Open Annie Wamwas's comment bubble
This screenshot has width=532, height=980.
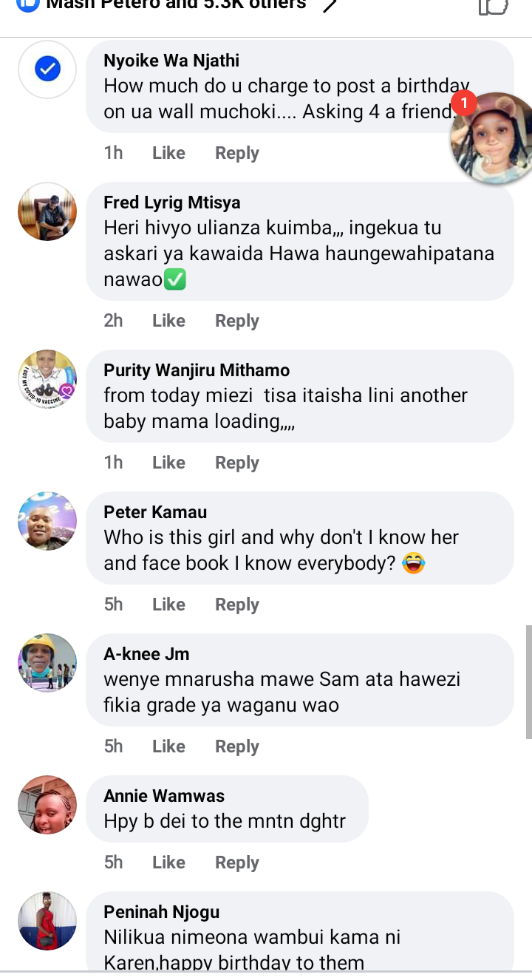[x=227, y=809]
